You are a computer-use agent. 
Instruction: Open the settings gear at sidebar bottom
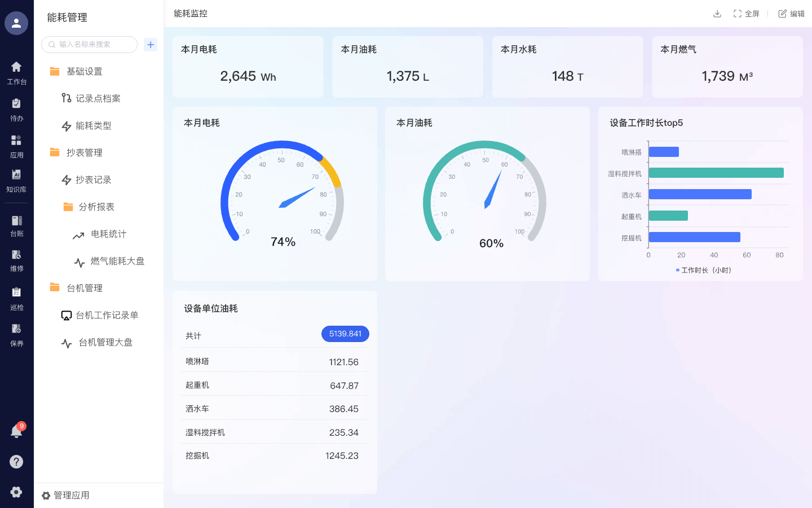pyautogui.click(x=16, y=492)
